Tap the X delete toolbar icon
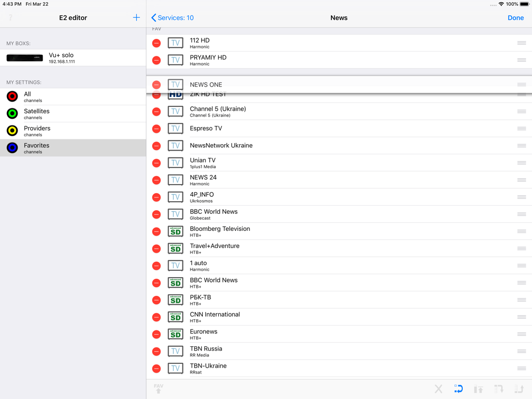This screenshot has width=532, height=399. click(438, 389)
